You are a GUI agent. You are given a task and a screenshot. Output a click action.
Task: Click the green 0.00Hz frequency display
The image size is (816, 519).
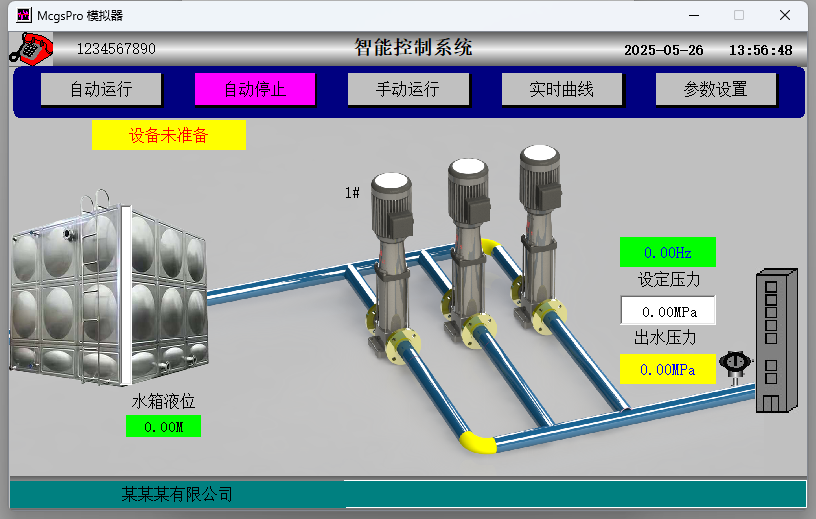coord(668,252)
